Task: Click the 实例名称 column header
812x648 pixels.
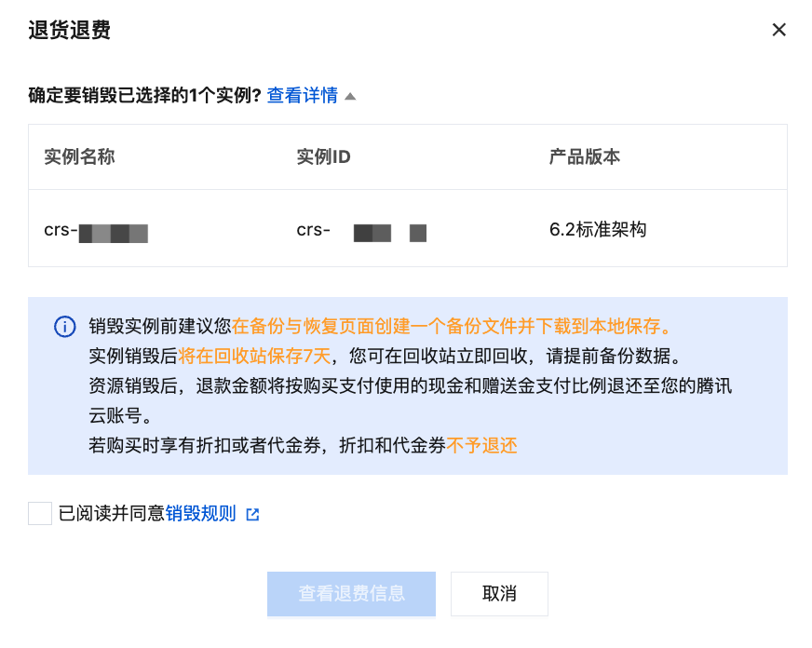Action: click(x=79, y=156)
